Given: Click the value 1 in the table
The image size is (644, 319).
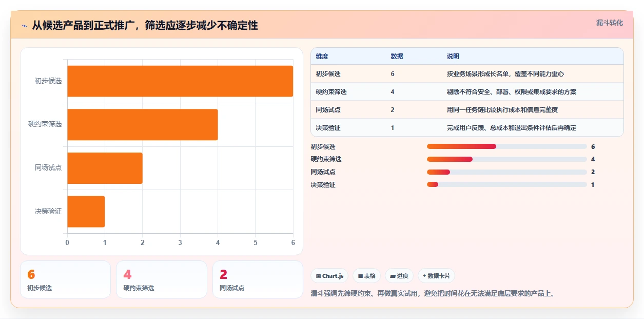Looking at the screenshot, I should [x=393, y=128].
